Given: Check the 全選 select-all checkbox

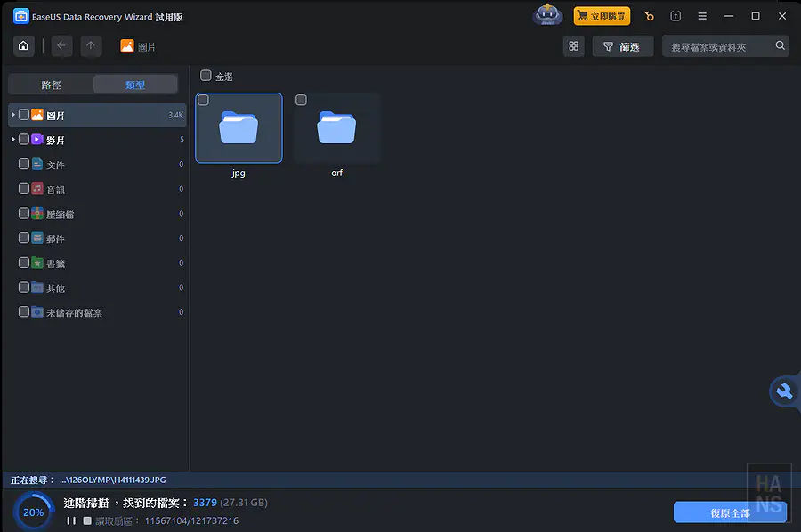Looking at the screenshot, I should [x=206, y=76].
